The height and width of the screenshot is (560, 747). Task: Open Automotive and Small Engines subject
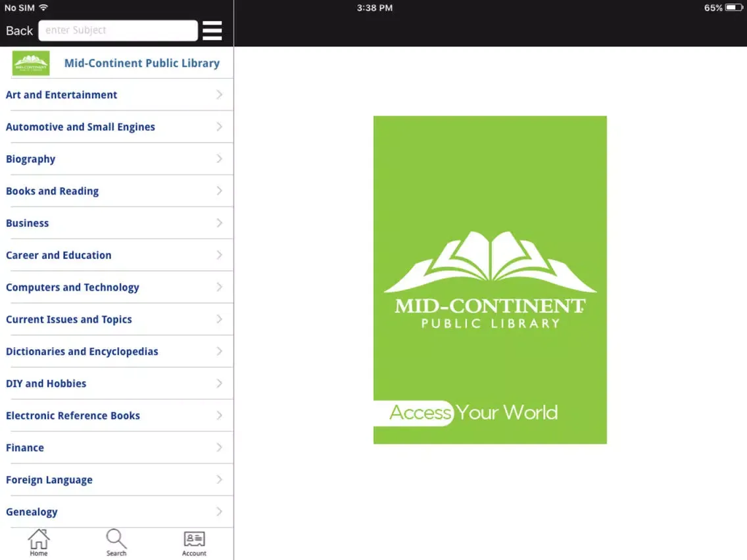[x=117, y=127]
